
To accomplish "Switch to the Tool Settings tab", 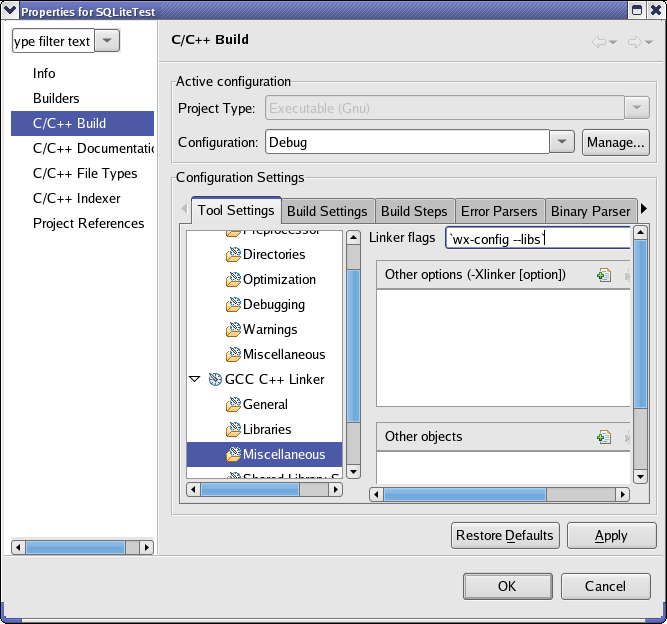I will pos(236,210).
